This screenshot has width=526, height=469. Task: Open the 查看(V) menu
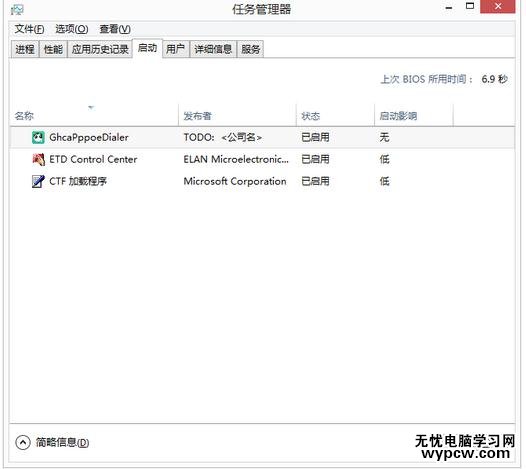click(x=115, y=29)
